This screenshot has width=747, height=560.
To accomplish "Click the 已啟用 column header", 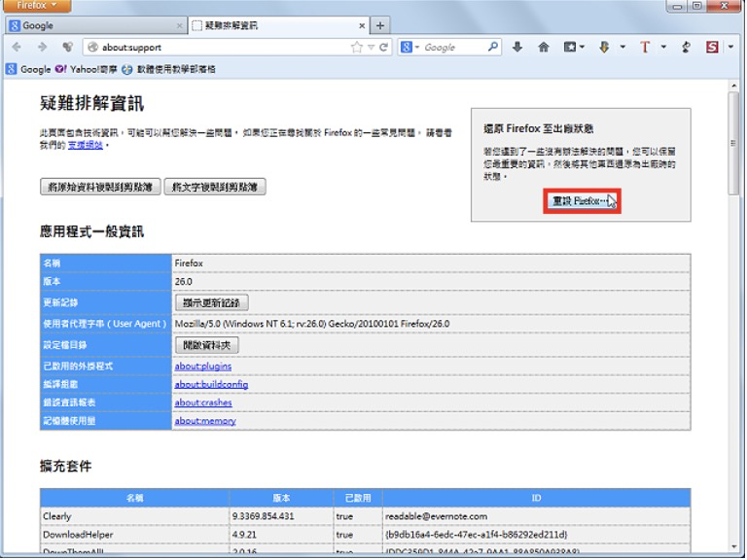I will 358,498.
